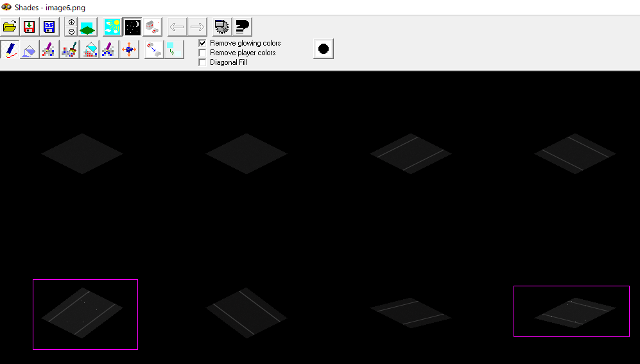
Task: Click the Save icon with green arrow
Action: [x=29, y=27]
